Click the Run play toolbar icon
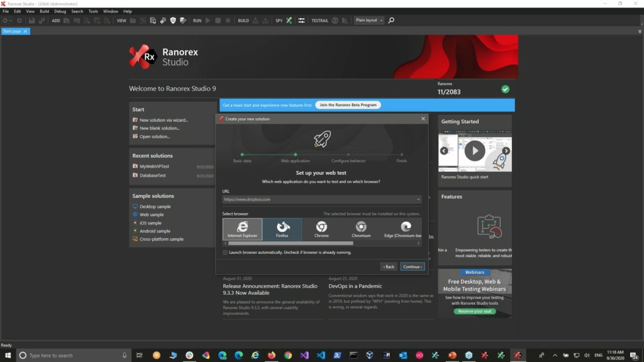This screenshot has width=644, height=362. pyautogui.click(x=208, y=21)
